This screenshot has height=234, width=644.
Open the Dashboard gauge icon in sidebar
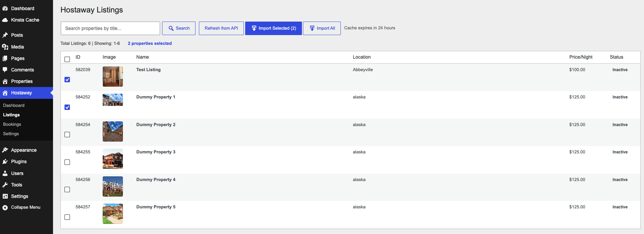[5, 8]
